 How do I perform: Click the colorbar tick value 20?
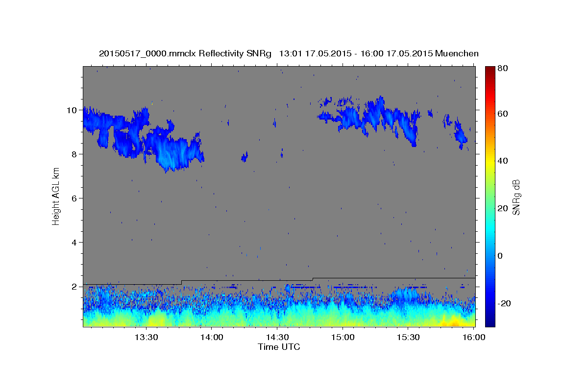click(x=503, y=208)
